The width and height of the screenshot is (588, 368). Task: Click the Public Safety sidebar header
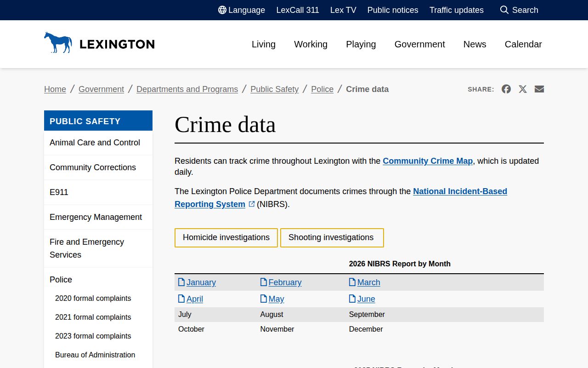(98, 121)
